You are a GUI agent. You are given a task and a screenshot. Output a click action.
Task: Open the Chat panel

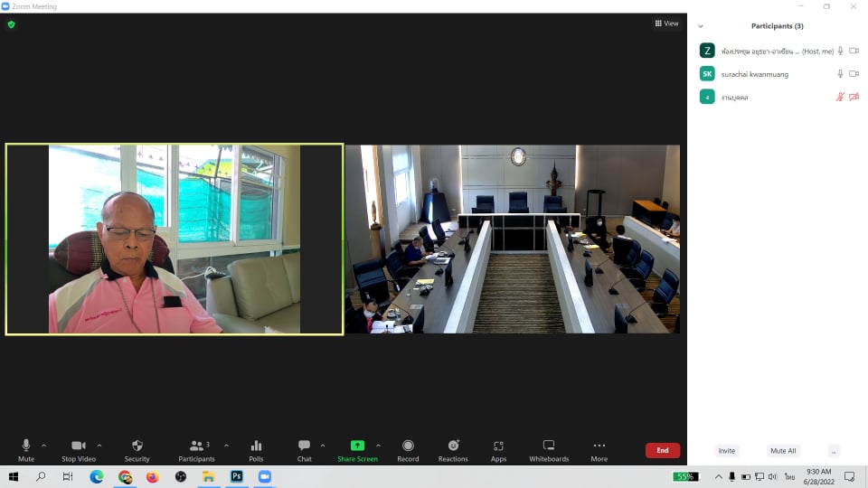(x=304, y=449)
